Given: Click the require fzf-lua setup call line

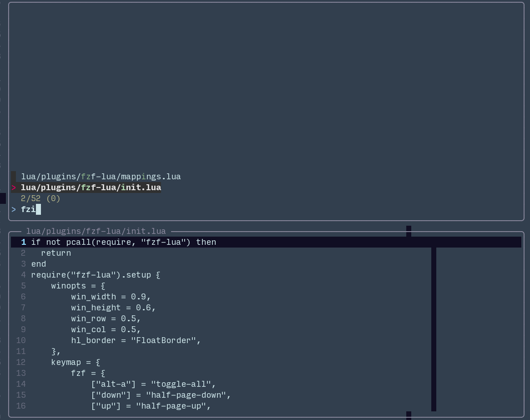Looking at the screenshot, I should (x=96, y=275).
